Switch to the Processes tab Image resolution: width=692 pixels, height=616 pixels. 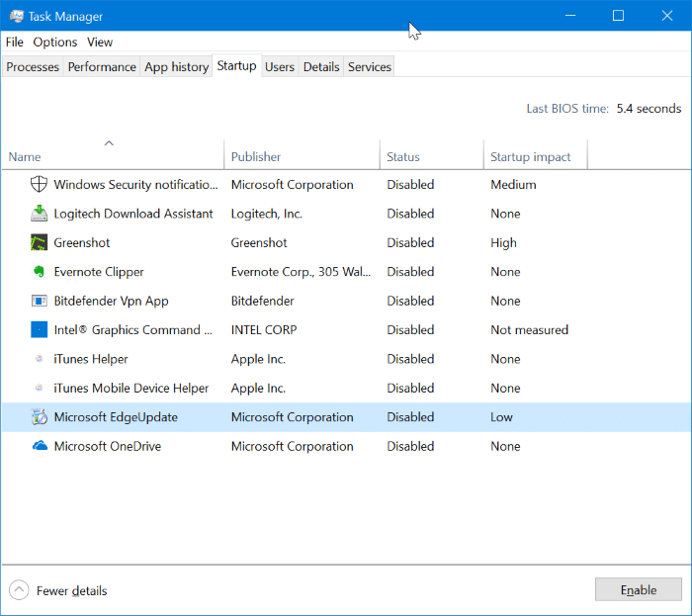(33, 66)
